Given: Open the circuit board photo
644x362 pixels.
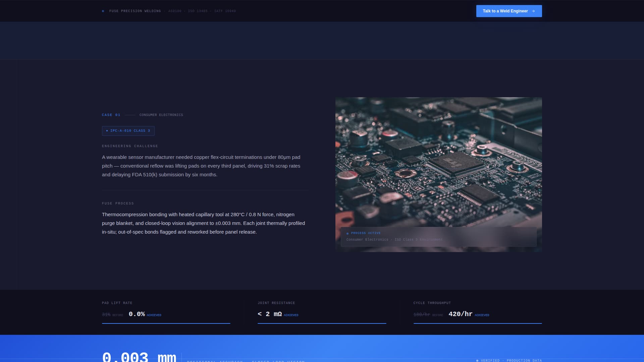Looking at the screenshot, I should [x=438, y=175].
